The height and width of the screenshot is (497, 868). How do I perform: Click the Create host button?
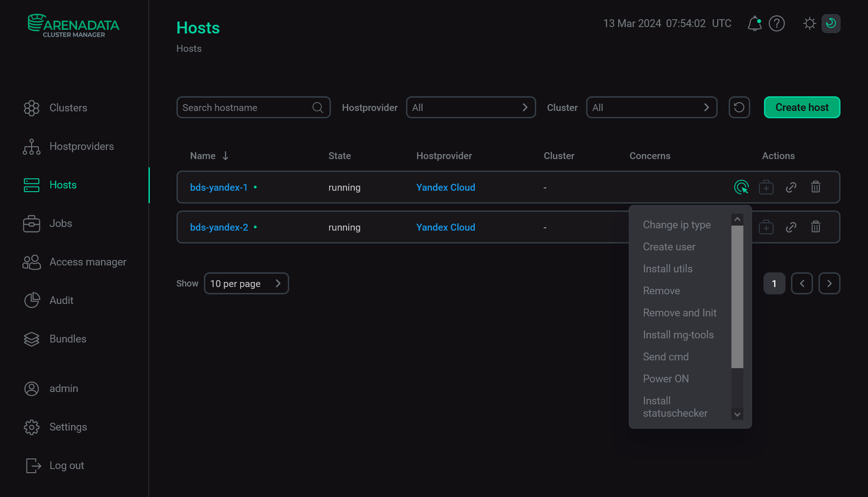802,107
